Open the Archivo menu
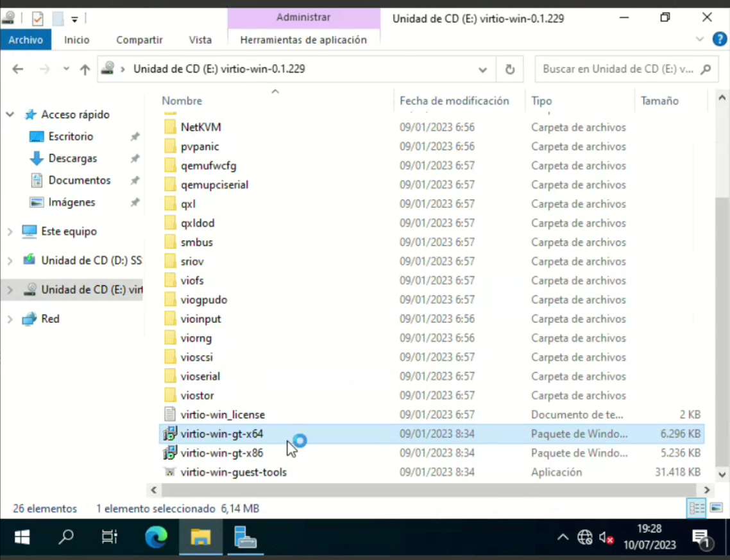Screen dimensions: 730x560 [26, 40]
